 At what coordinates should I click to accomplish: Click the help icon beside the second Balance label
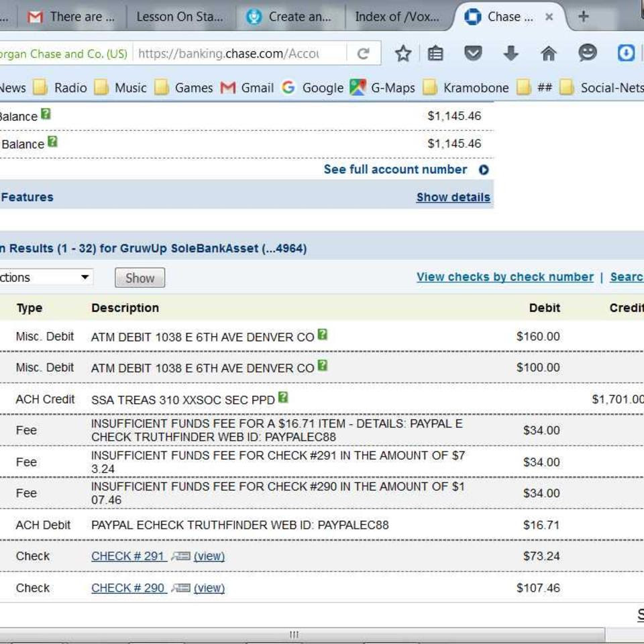pos(52,142)
